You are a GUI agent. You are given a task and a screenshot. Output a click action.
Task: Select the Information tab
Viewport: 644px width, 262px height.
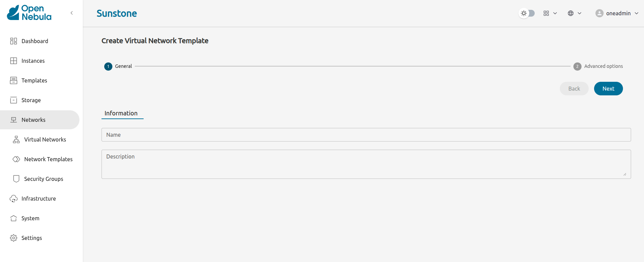121,113
